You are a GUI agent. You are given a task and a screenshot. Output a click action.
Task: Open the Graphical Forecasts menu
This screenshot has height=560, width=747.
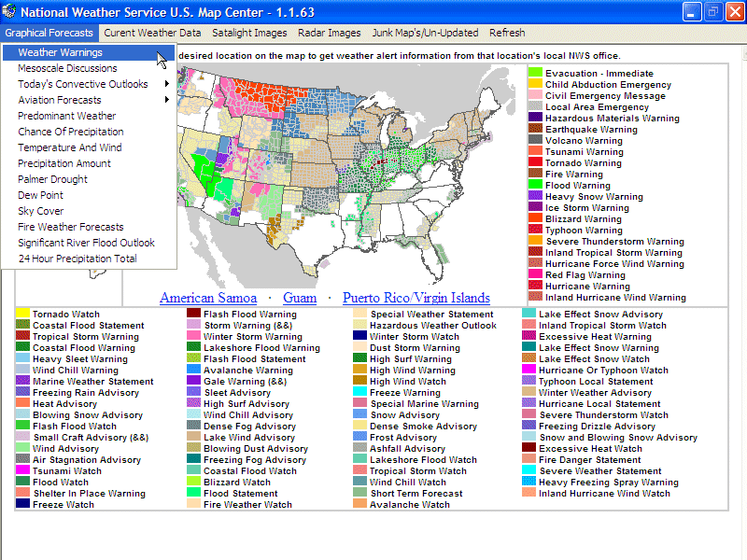[49, 33]
